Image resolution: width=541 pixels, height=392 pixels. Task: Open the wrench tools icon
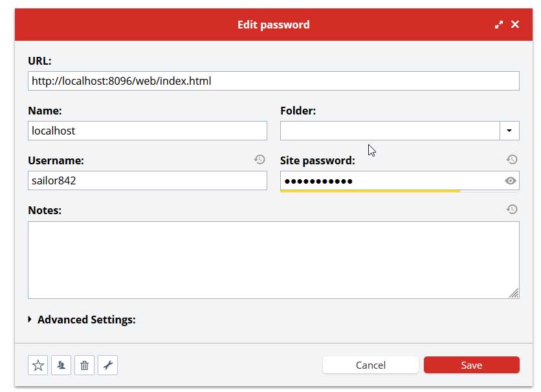[x=107, y=365]
